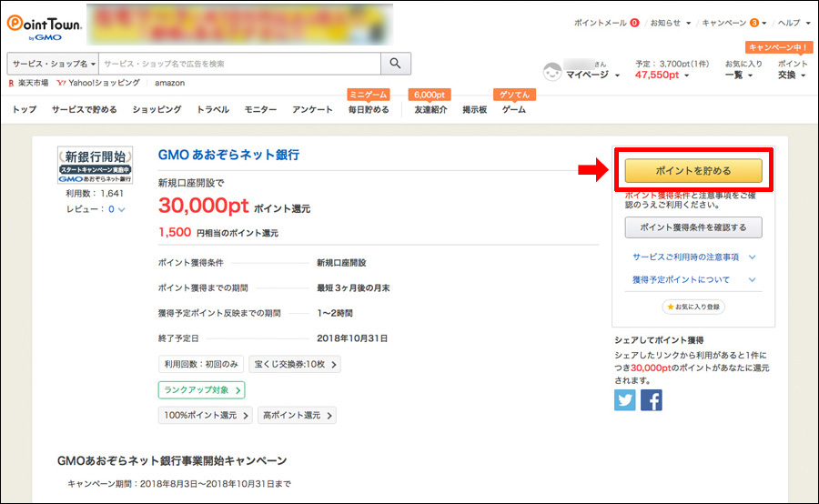Click the お気に入り登録 star button

693,307
